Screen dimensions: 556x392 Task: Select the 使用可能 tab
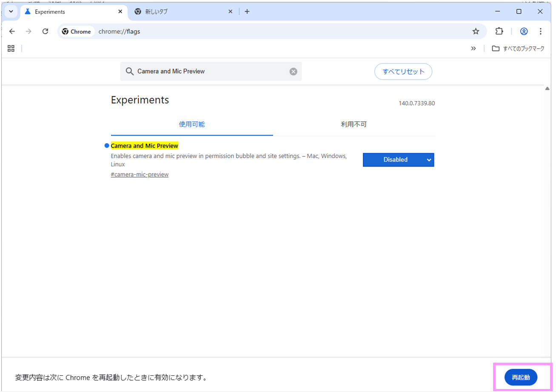[x=191, y=125]
